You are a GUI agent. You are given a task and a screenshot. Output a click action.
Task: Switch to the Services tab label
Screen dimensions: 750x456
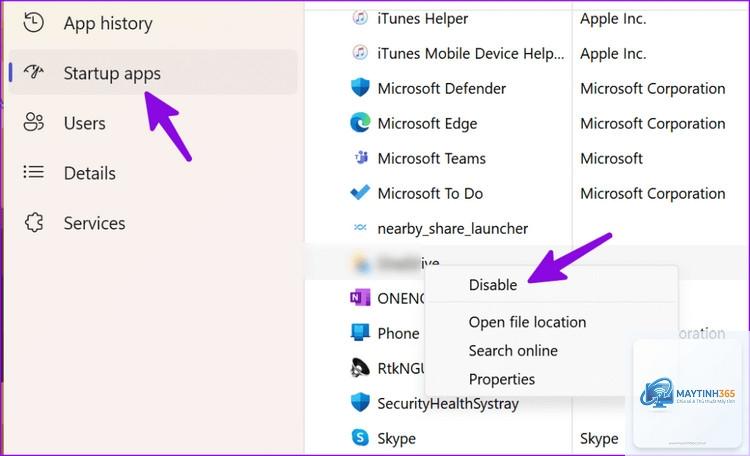pyautogui.click(x=94, y=223)
